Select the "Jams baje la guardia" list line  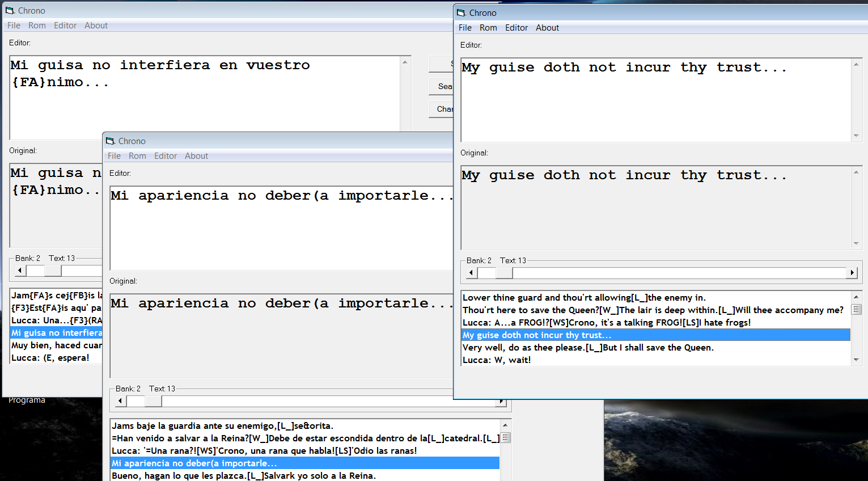coord(222,426)
